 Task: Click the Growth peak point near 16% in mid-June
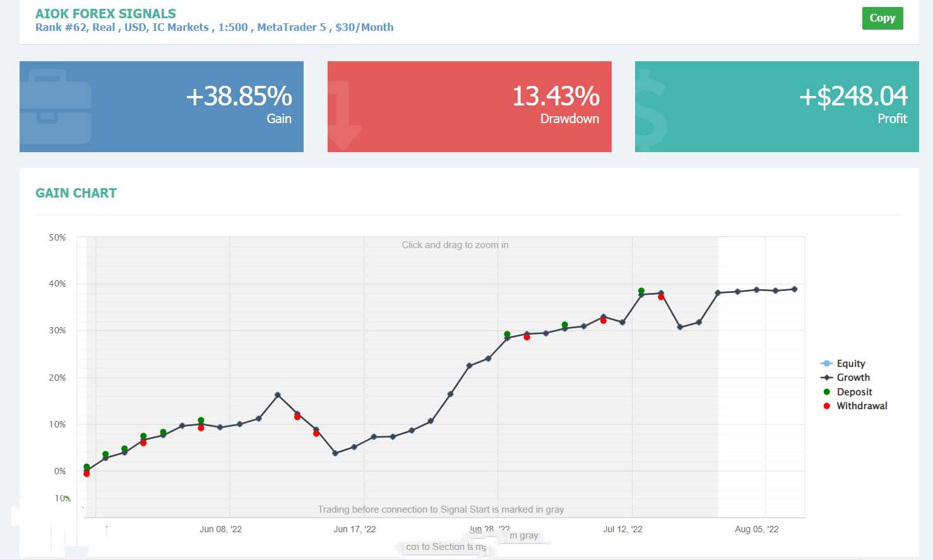point(278,395)
